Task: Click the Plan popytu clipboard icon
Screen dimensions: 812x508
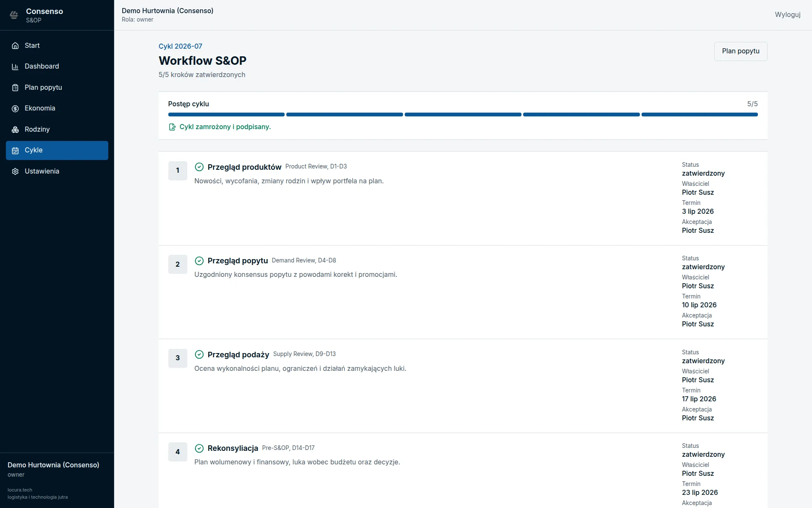Action: pyautogui.click(x=15, y=88)
